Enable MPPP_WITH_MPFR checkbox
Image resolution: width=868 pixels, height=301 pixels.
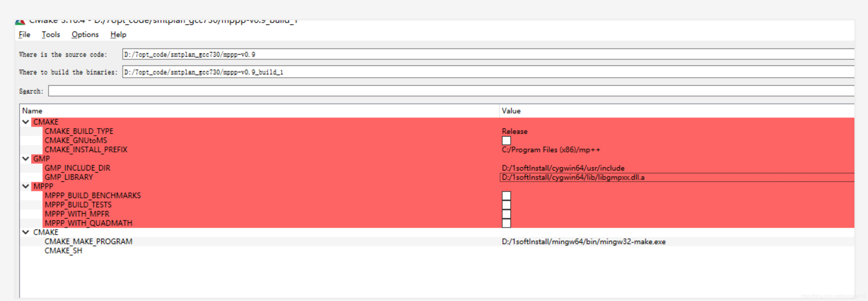pos(506,214)
